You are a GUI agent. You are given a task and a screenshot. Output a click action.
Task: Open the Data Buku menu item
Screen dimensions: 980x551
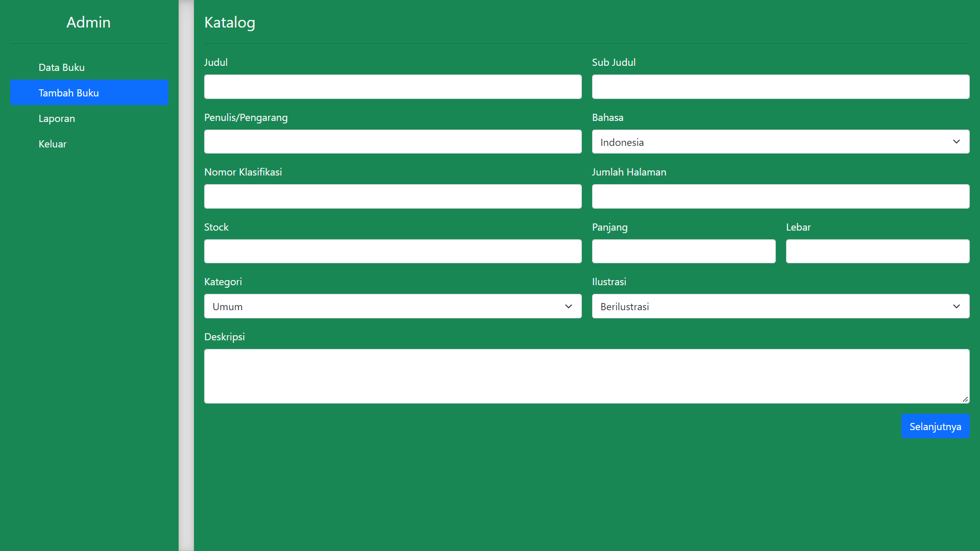[x=89, y=67]
